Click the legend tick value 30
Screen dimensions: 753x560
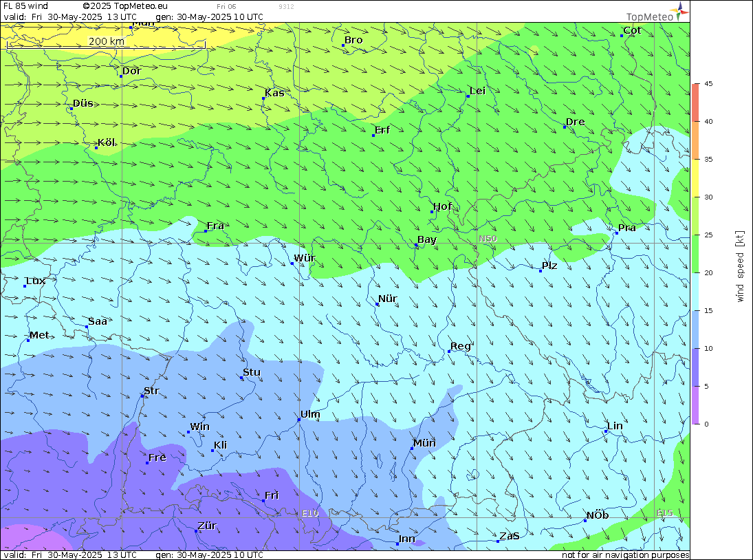(708, 197)
